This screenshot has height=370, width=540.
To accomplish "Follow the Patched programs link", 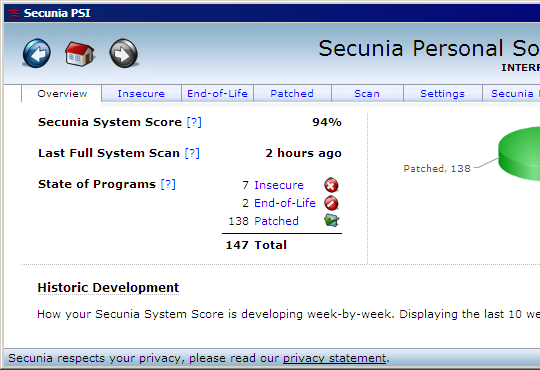I will pyautogui.click(x=276, y=221).
